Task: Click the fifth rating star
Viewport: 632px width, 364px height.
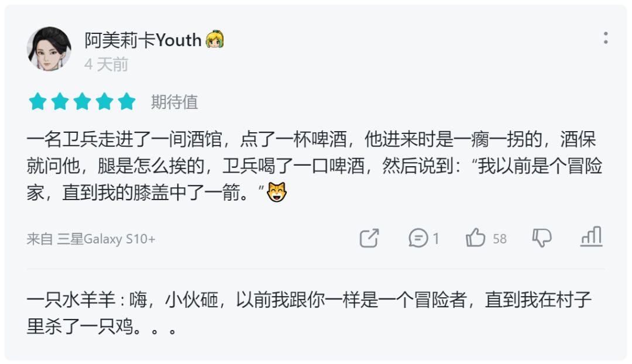Action: 126,102
